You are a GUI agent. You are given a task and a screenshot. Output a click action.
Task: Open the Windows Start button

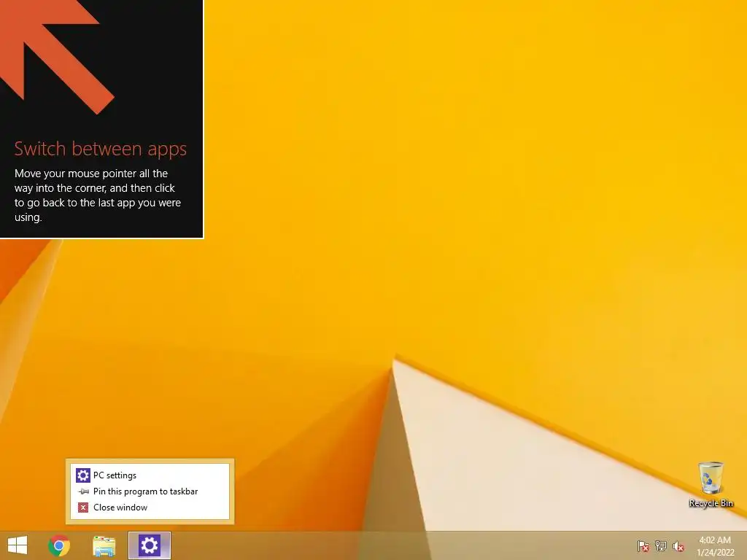click(18, 545)
